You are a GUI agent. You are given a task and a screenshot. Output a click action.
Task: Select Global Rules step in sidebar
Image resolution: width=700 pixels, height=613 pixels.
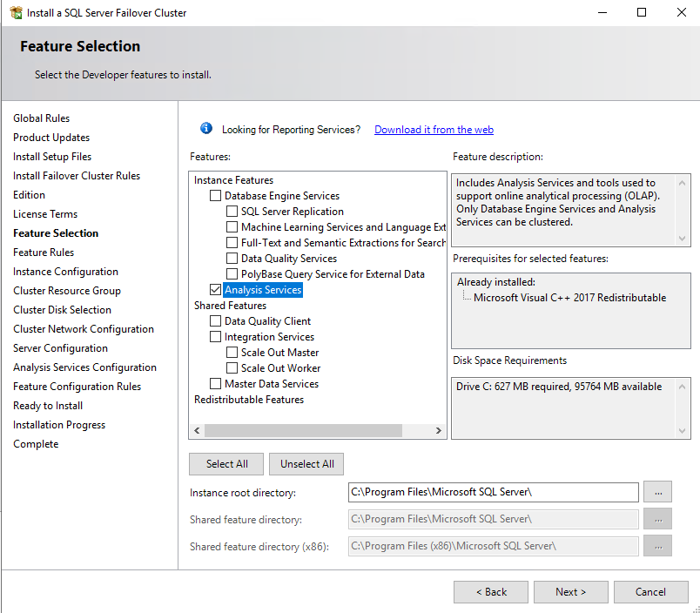pos(42,118)
